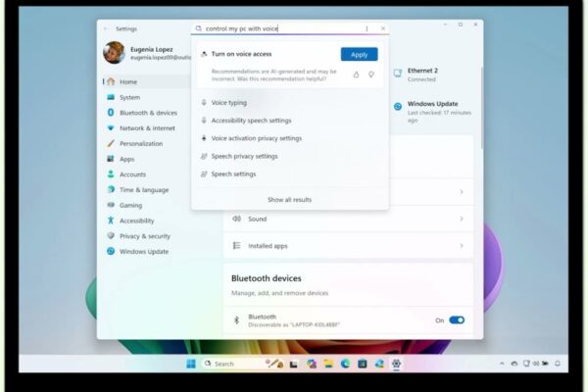Click chevron on row above Sound
The width and height of the screenshot is (588, 392).
click(462, 192)
